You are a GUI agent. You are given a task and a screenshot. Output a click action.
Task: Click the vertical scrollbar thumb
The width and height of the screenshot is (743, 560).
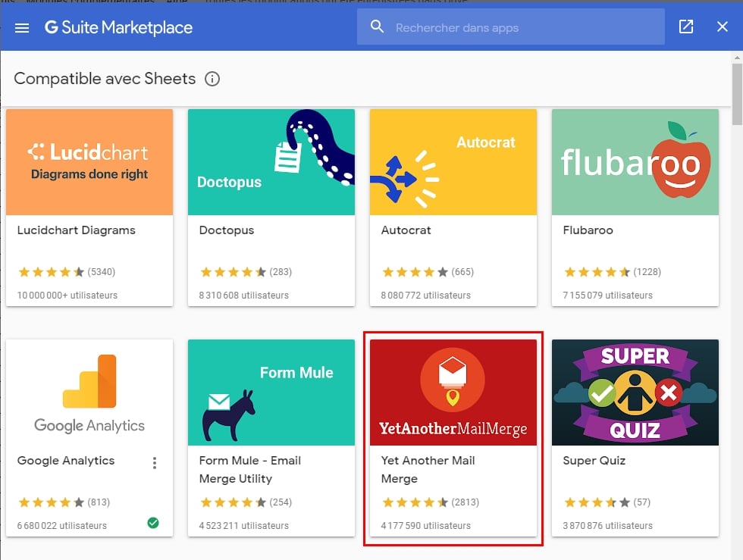737,95
